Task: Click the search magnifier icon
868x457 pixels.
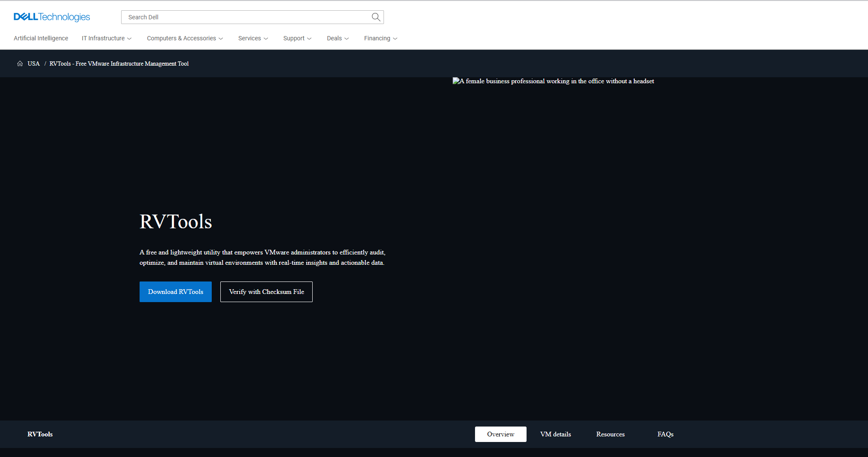Action: click(x=376, y=17)
